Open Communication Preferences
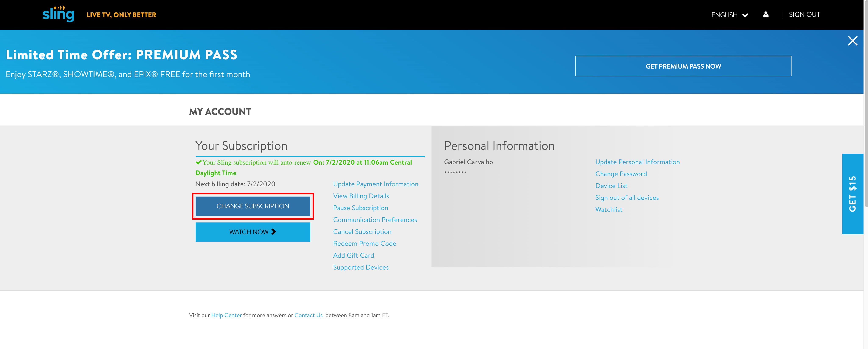868x349 pixels. click(375, 220)
